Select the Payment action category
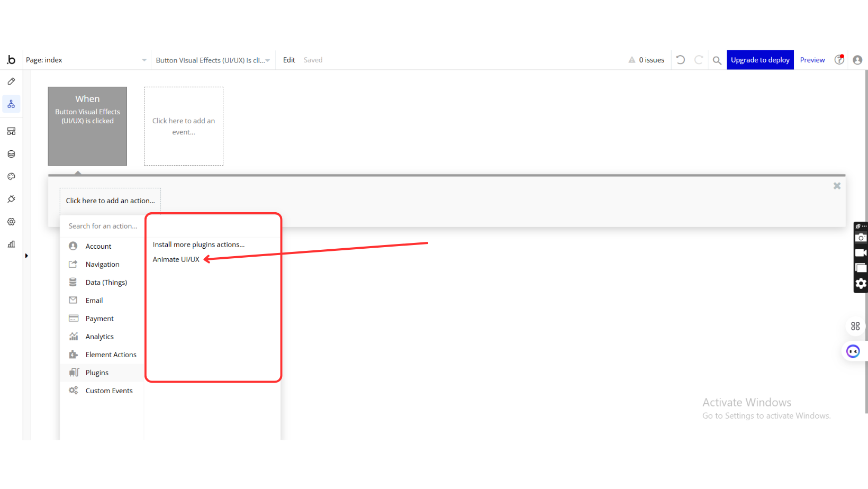The width and height of the screenshot is (868, 489). [x=102, y=318]
